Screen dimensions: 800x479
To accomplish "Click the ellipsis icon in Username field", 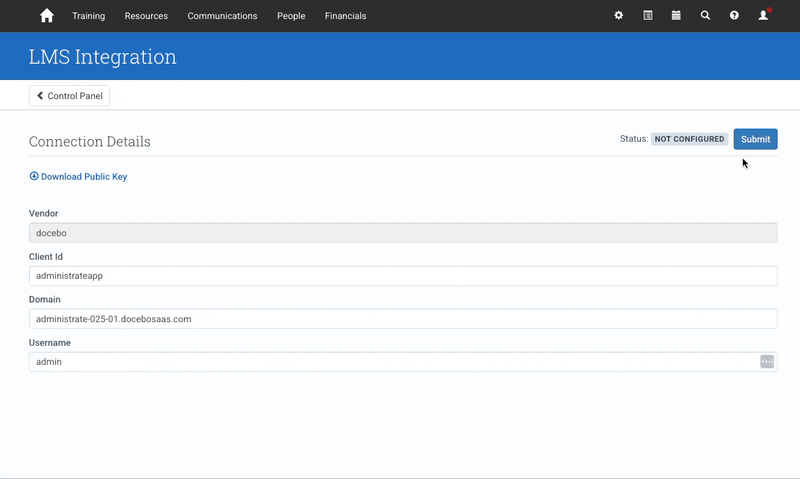I will coord(767,362).
